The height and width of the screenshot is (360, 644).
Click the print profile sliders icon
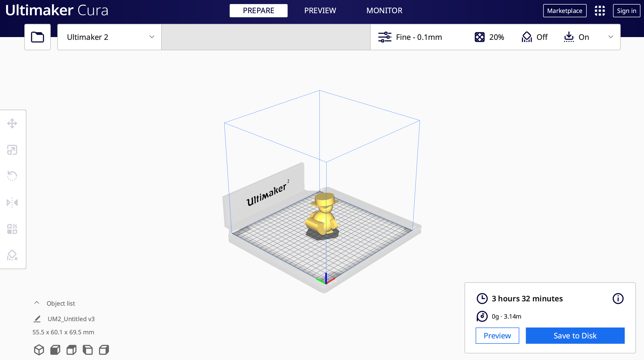(x=385, y=37)
